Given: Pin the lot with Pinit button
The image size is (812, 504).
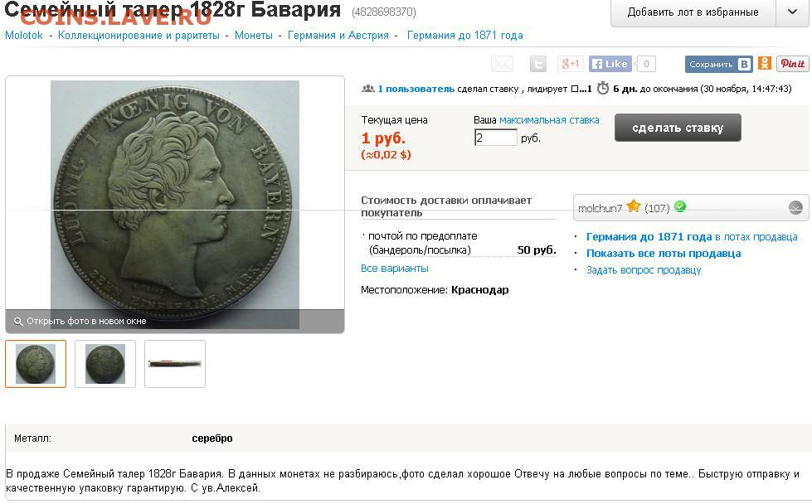Looking at the screenshot, I should [x=792, y=64].
